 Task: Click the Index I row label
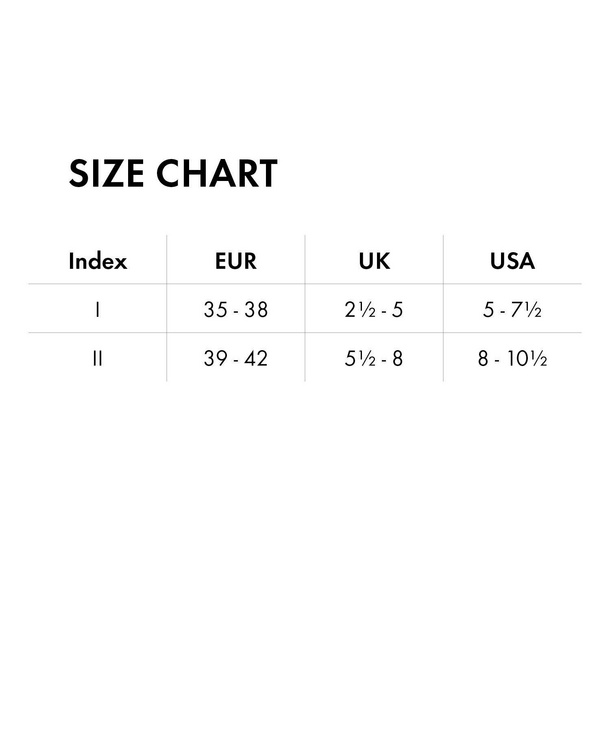click(x=98, y=310)
